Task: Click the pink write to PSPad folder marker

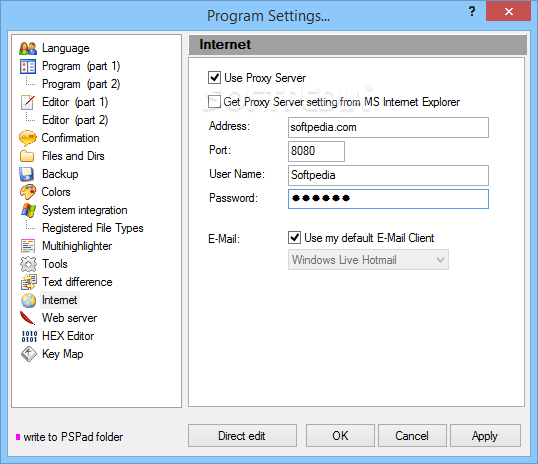Action: pos(18,437)
